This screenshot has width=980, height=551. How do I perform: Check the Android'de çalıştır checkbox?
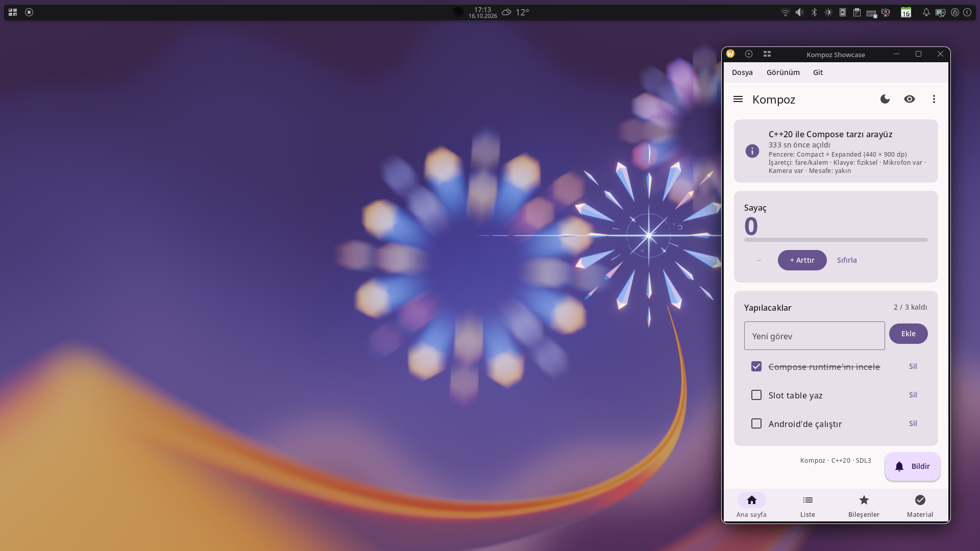(756, 423)
